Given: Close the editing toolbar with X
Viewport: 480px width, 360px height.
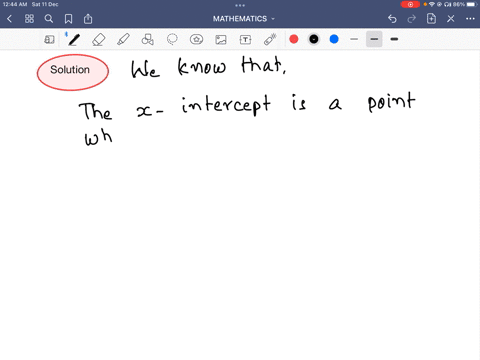Looking at the screenshot, I should pos(451,19).
